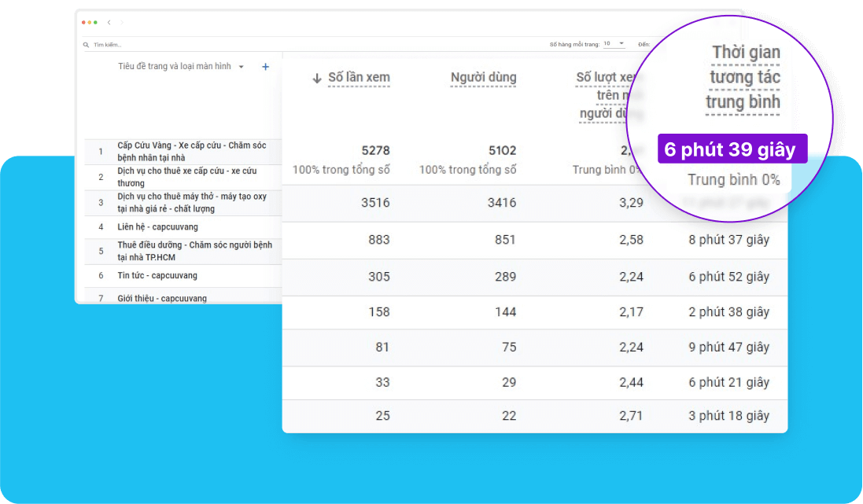Image resolution: width=863 pixels, height=504 pixels.
Task: Select Dịch vụ cho thuê xe cấp cứu row
Action: coord(183,177)
